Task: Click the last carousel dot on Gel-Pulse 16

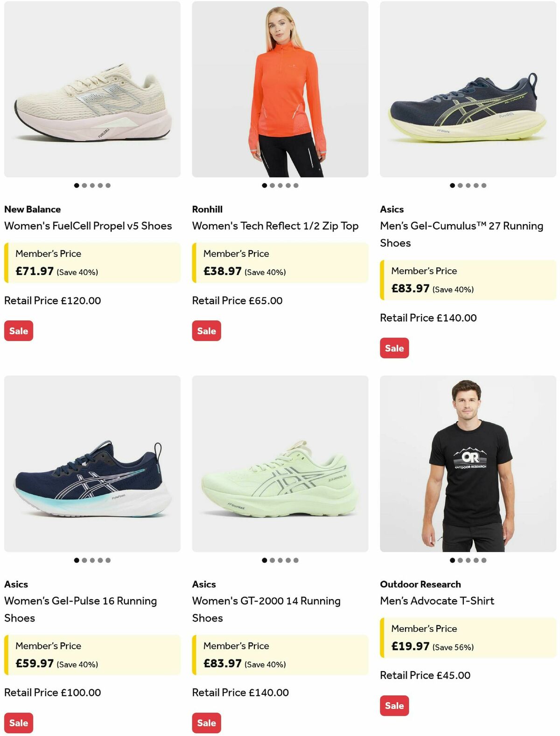Action: click(x=108, y=559)
